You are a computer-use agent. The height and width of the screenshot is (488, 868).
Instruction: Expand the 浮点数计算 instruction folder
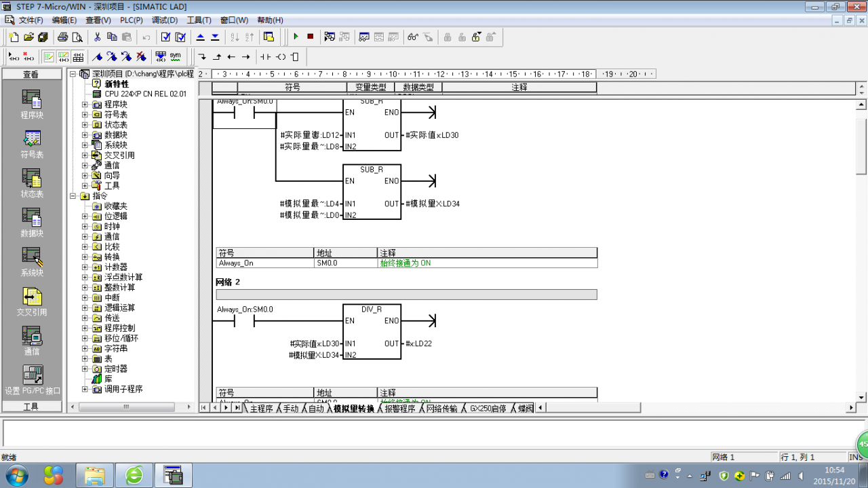click(x=85, y=278)
